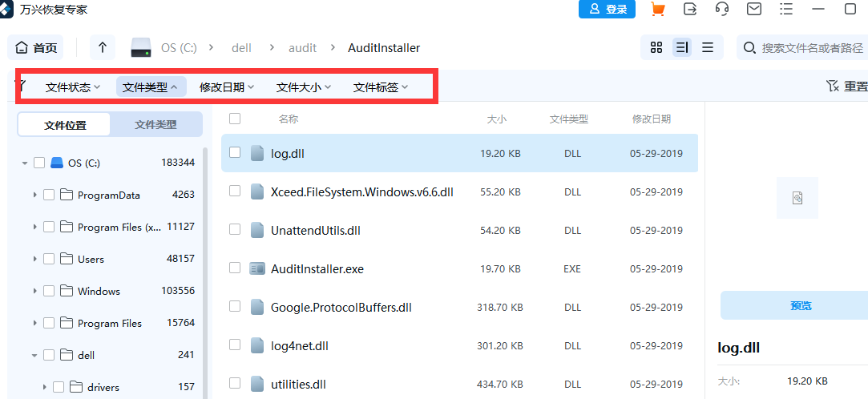
Task: Collapse the dell tree node
Action: pos(34,355)
